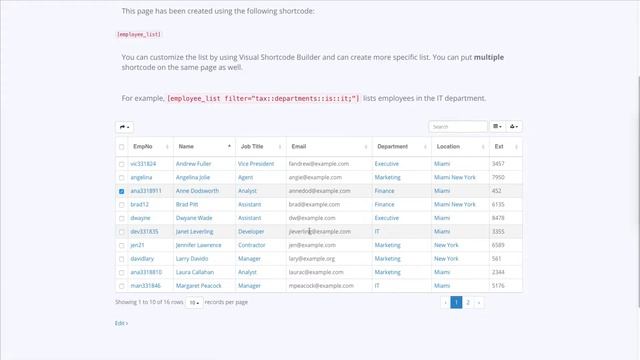Viewport: 640px width, 360px height.
Task: Open the share arrow dropdown above table
Action: pos(124,127)
